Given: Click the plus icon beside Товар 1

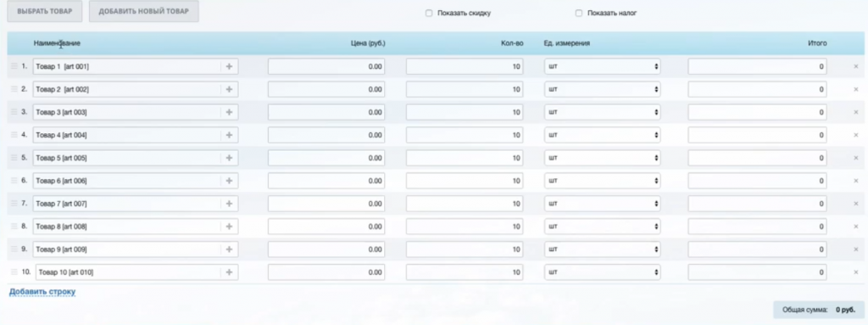Looking at the screenshot, I should 229,66.
